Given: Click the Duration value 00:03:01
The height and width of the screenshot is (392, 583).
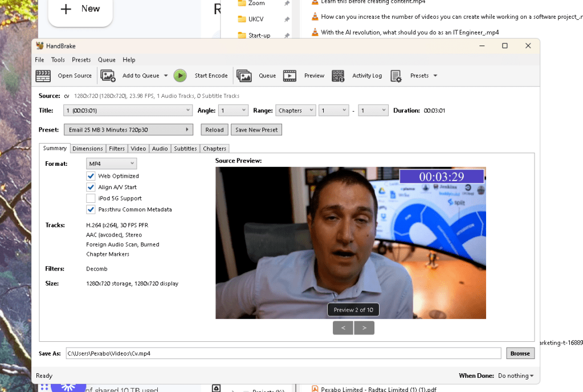Looking at the screenshot, I should [x=434, y=111].
